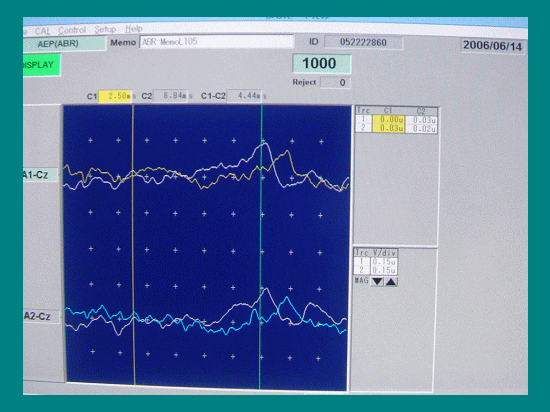Click the green DISPLAY button

[42, 65]
